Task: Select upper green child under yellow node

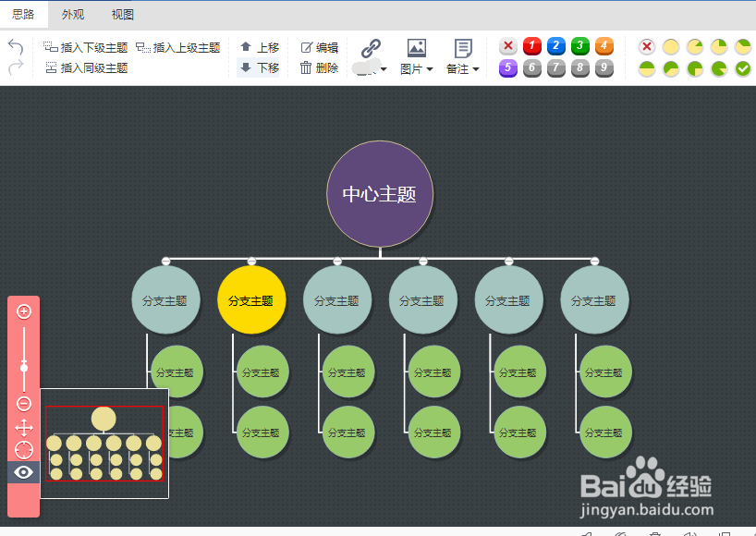Action: (x=262, y=372)
